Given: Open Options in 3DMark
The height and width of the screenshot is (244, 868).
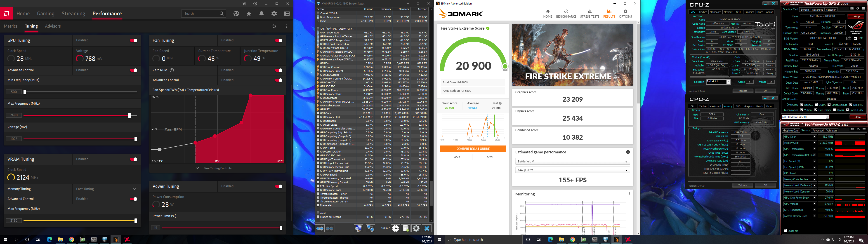Looking at the screenshot, I should [x=625, y=14].
